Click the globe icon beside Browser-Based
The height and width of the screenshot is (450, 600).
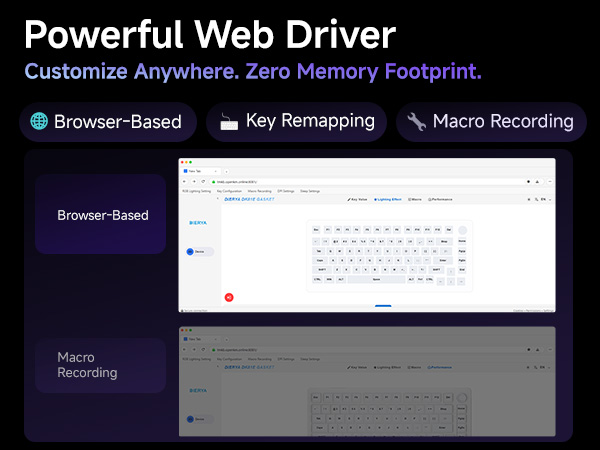point(39,122)
